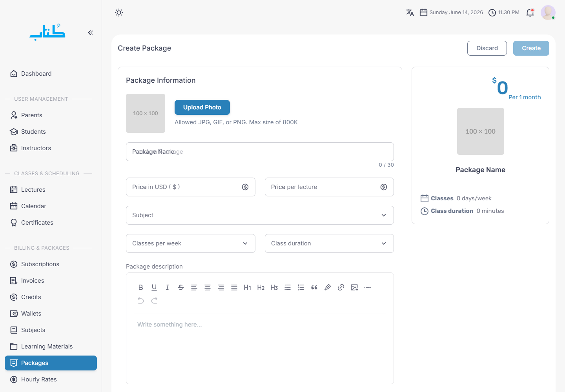
Task: Click the dollar icon in Price per lecture
Action: coord(384,187)
